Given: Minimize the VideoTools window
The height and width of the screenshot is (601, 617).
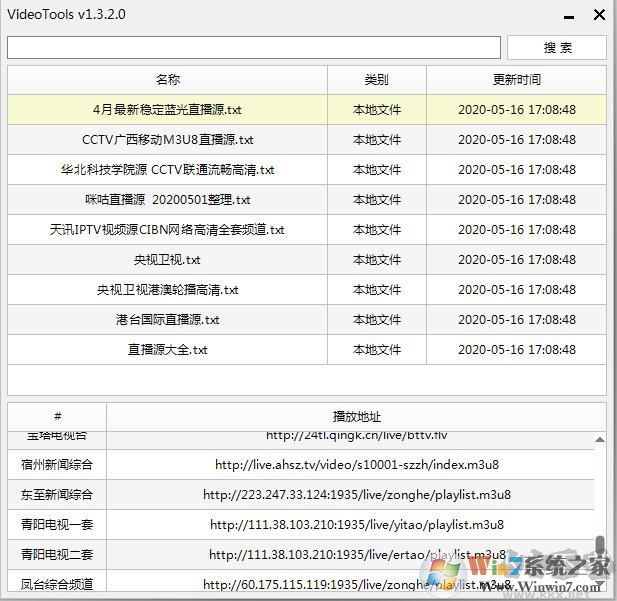Looking at the screenshot, I should 568,16.
